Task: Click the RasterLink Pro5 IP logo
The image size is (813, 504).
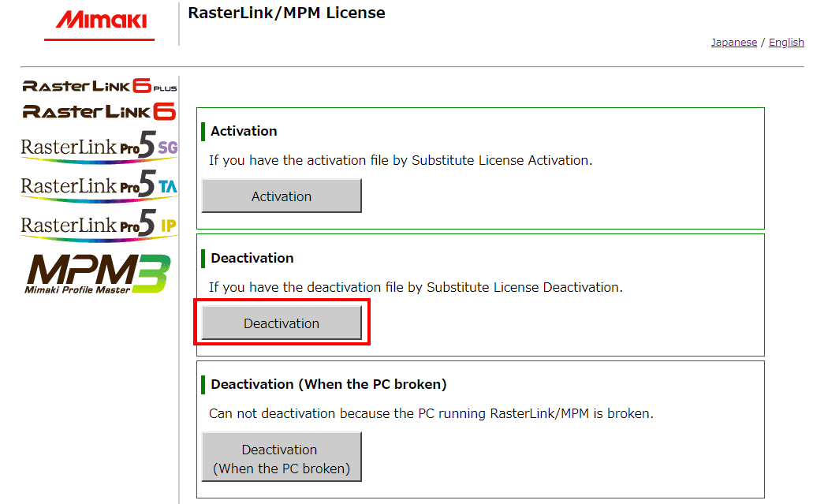Action: coord(99,225)
